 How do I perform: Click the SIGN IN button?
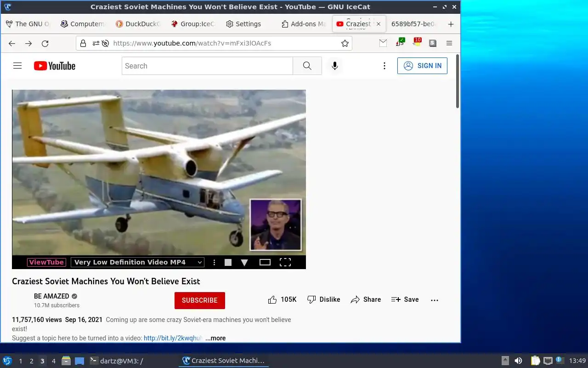point(422,66)
